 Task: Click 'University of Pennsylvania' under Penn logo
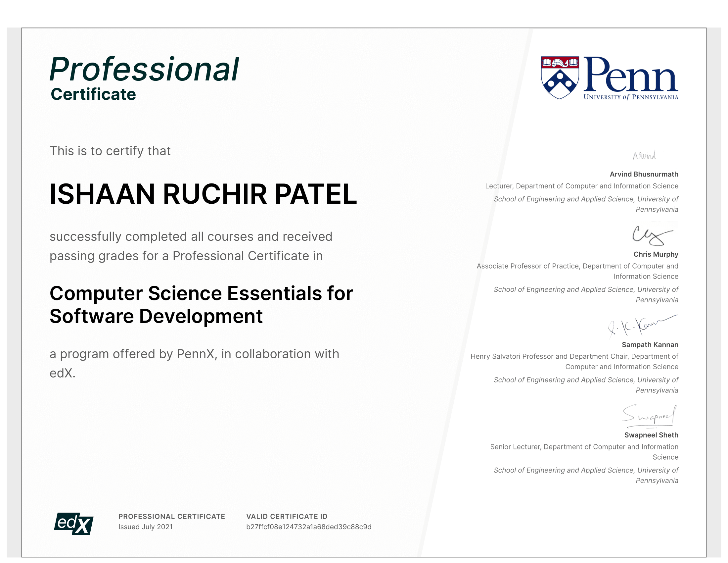pos(631,97)
